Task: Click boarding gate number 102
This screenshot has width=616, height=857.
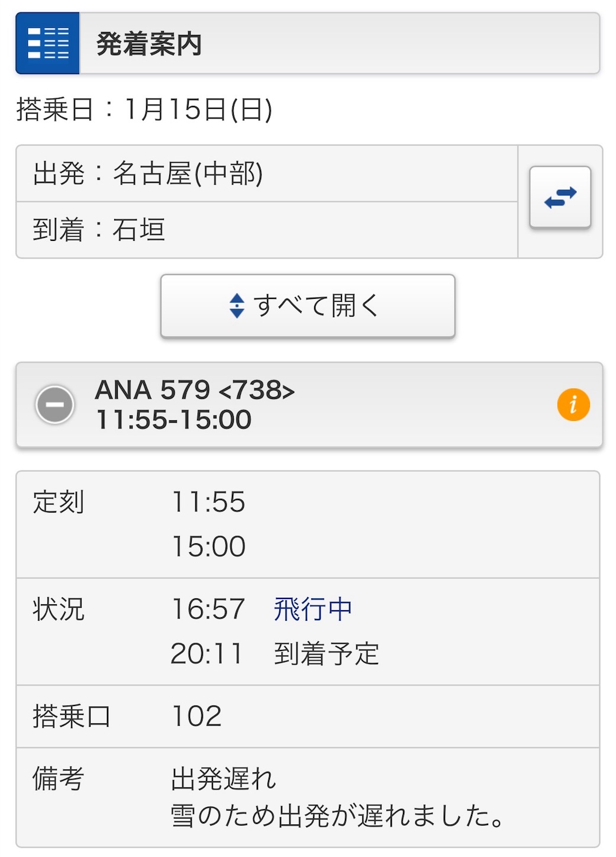Action: (x=196, y=716)
